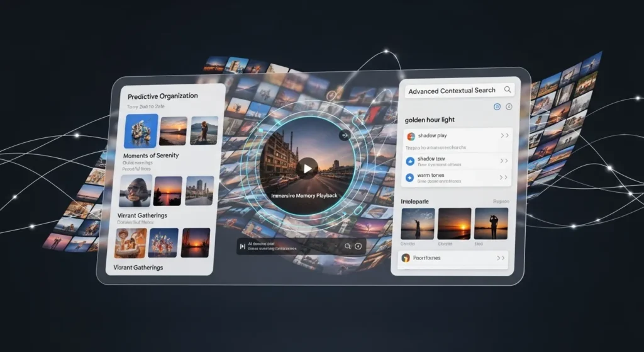644x352 pixels.
Task: Click the circular target icon in playback bar
Action: coord(358,247)
